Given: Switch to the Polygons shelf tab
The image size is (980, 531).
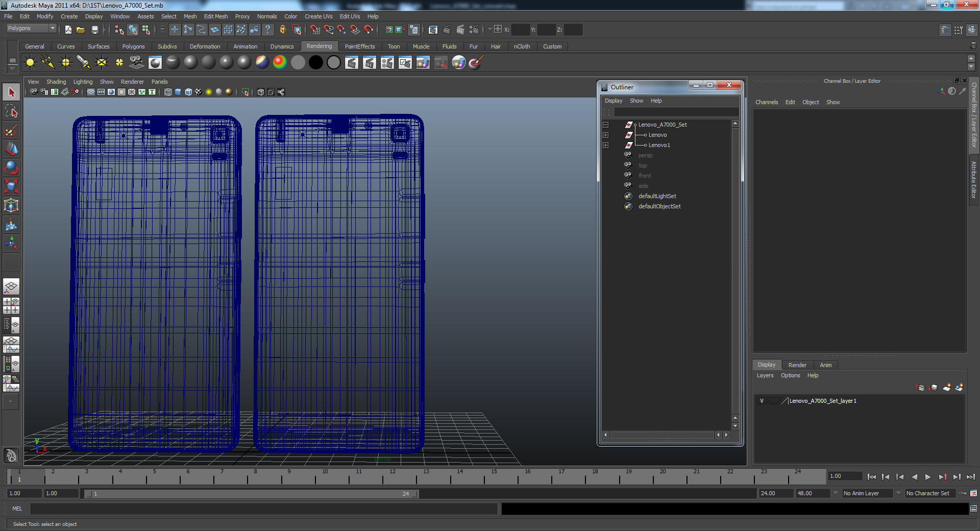Looking at the screenshot, I should (x=133, y=46).
